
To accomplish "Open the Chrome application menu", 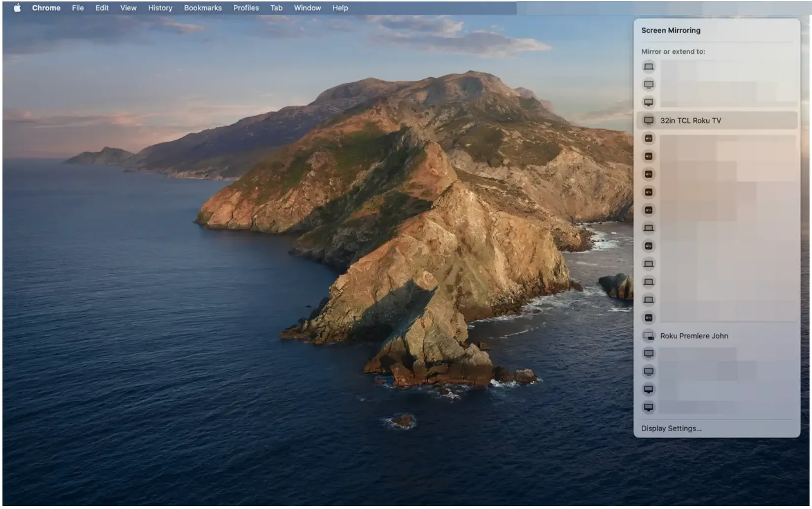I will tap(46, 8).
